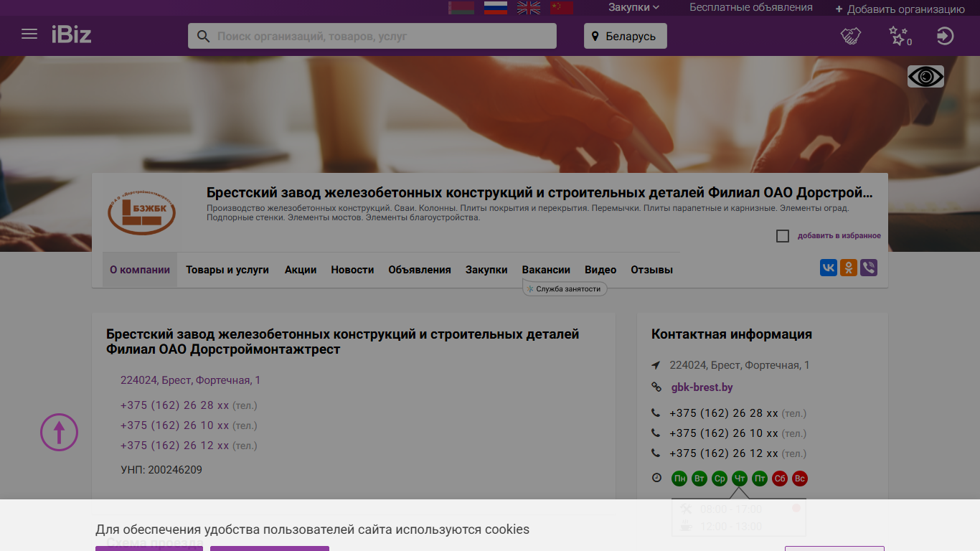Check the добавить в избранное checkbox

pyautogui.click(x=783, y=236)
